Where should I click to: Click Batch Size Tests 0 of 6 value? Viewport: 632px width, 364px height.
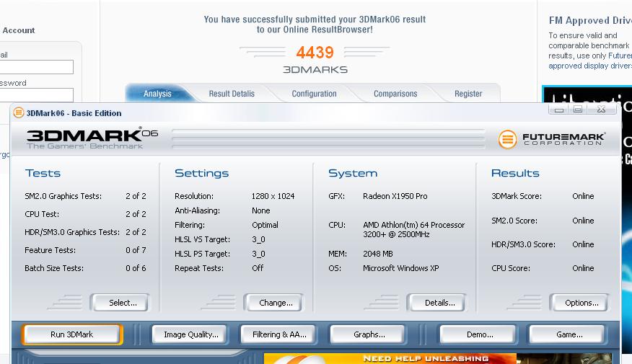(136, 268)
